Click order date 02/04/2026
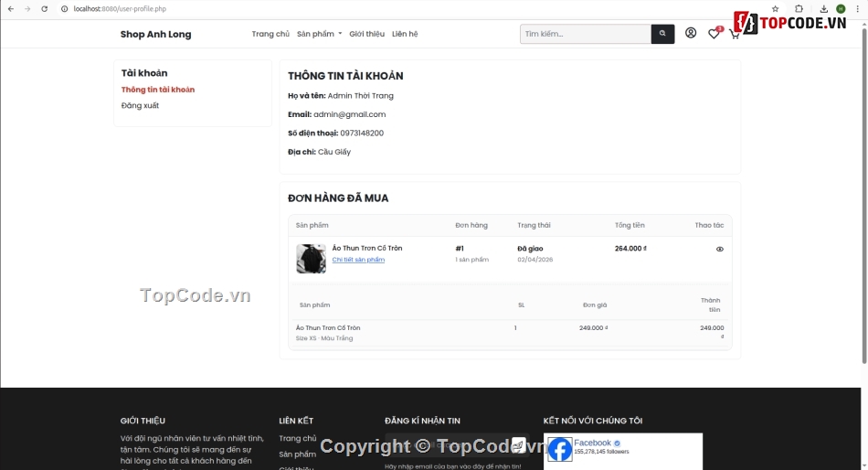 [535, 260]
